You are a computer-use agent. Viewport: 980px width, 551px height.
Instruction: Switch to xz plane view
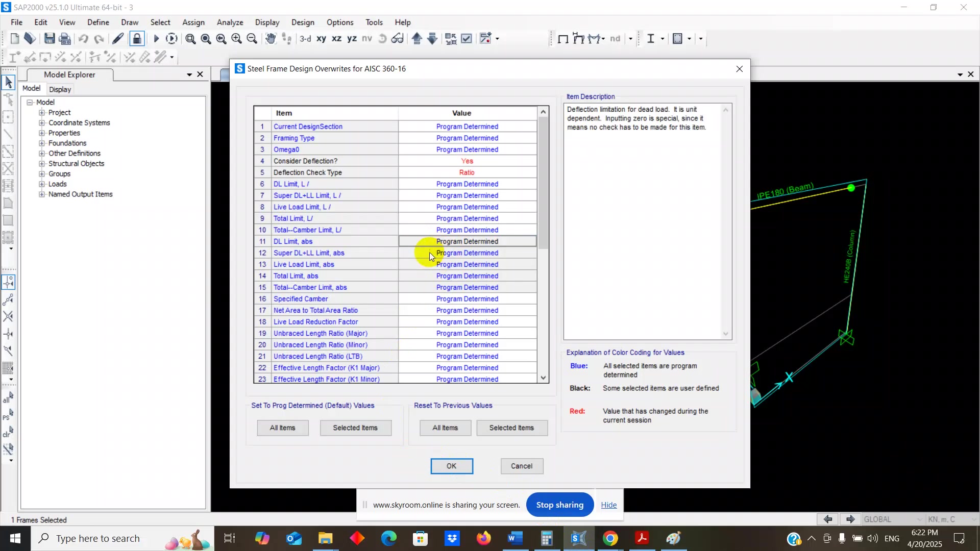[337, 39]
